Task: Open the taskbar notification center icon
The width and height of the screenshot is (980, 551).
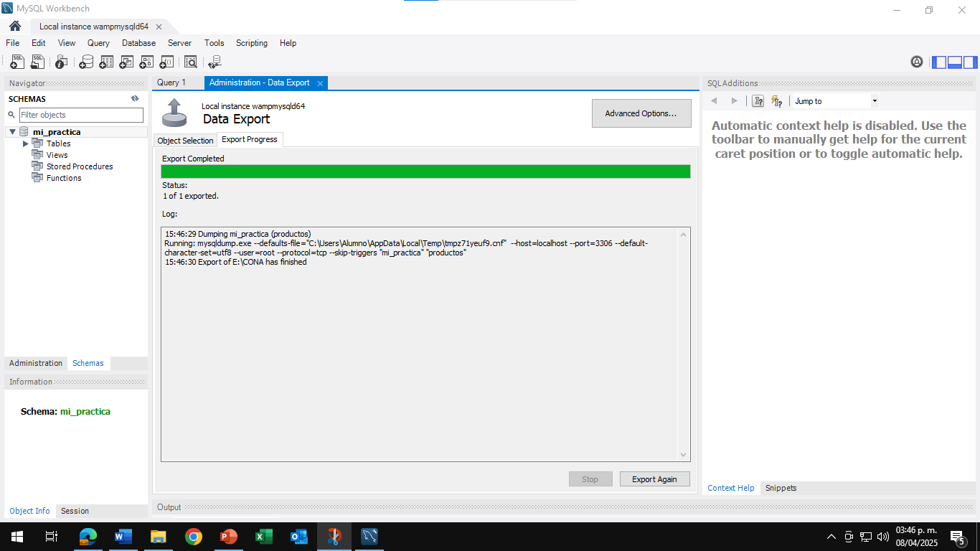Action: pos(957,537)
